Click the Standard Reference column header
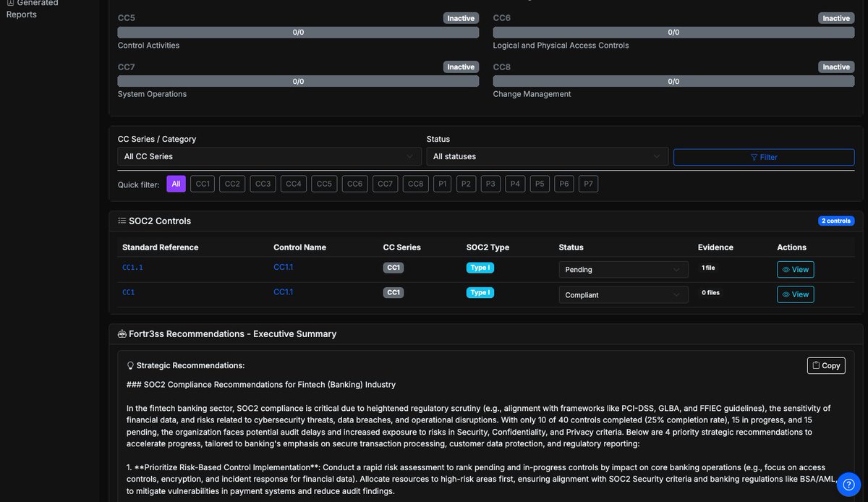Viewport: 868px width, 502px height. pos(160,247)
